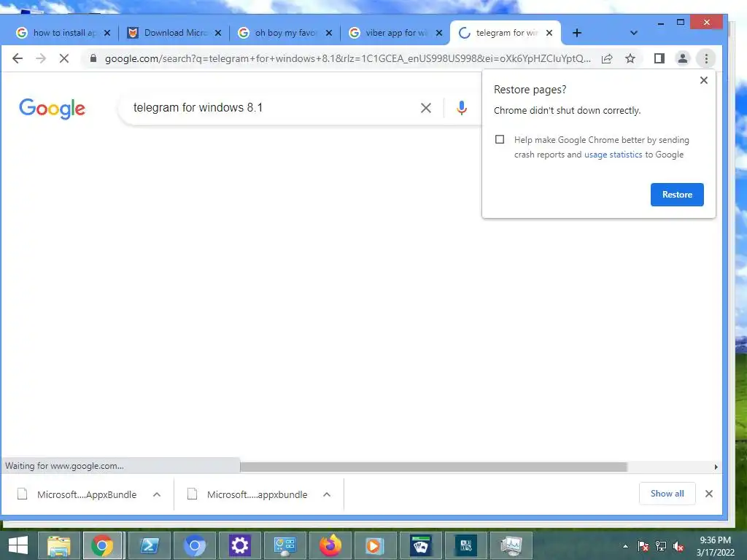
Task: Click the Restore button
Action: [677, 194]
